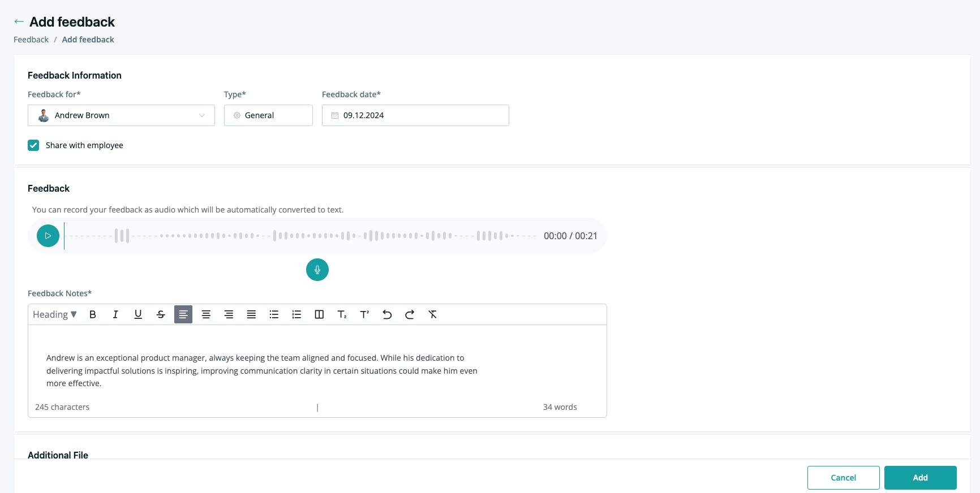
Task: Open the Type dropdown showing General
Action: click(268, 115)
